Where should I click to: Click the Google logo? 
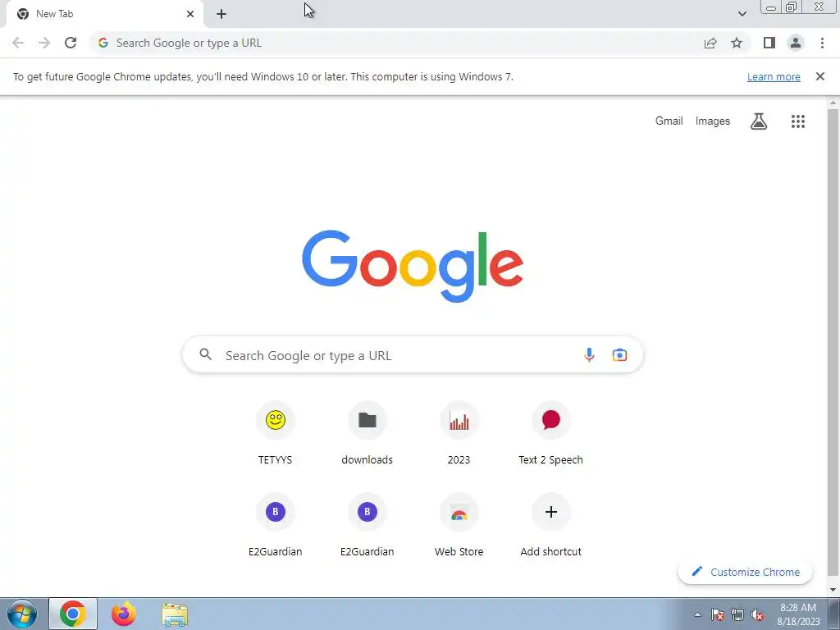coord(413,267)
